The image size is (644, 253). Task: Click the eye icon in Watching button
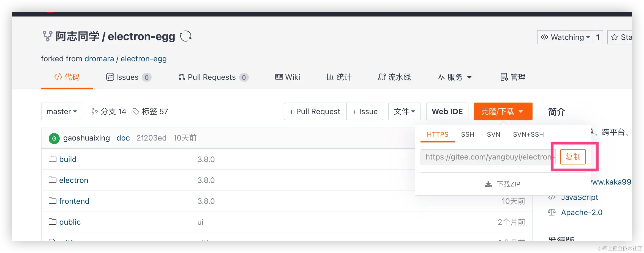point(544,37)
